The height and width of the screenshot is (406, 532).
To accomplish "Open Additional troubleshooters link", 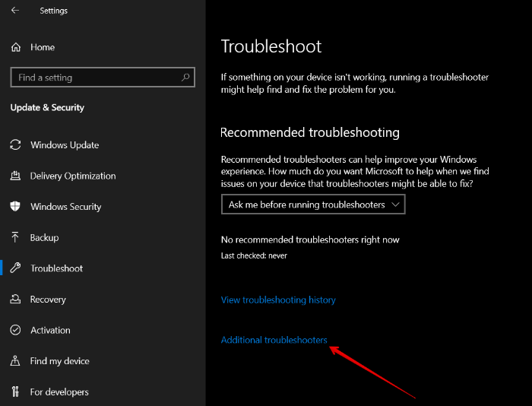I will click(274, 340).
